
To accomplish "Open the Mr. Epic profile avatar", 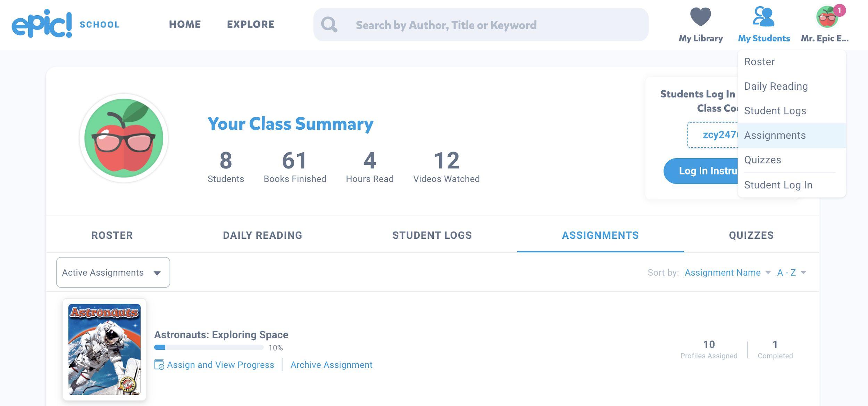I will [x=827, y=17].
